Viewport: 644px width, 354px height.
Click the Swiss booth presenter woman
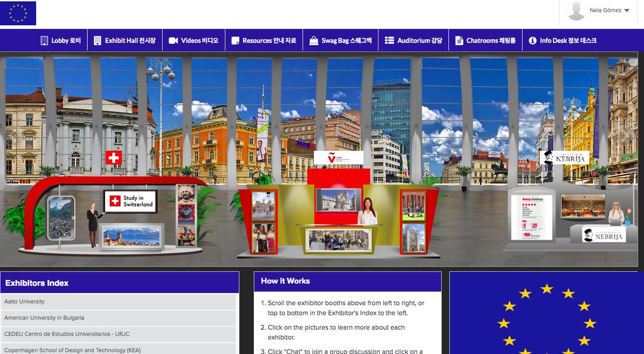(x=93, y=224)
